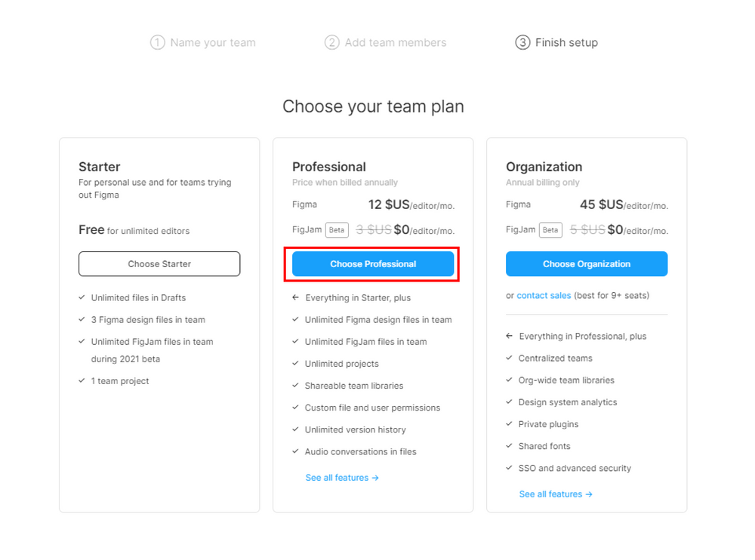Choose the Organization plan
Image resolution: width=755 pixels, height=560 pixels.
click(x=587, y=263)
